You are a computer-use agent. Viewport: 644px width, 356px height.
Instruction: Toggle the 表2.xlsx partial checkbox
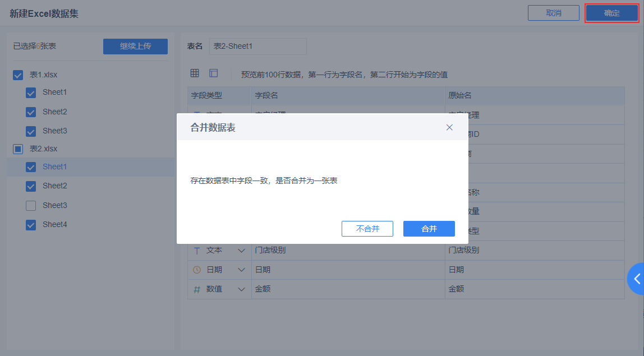tap(17, 149)
